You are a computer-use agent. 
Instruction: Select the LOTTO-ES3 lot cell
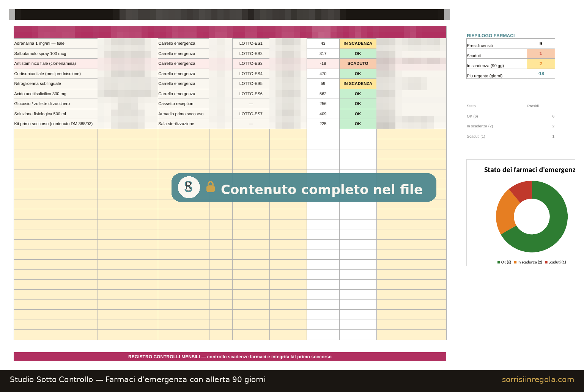[251, 64]
